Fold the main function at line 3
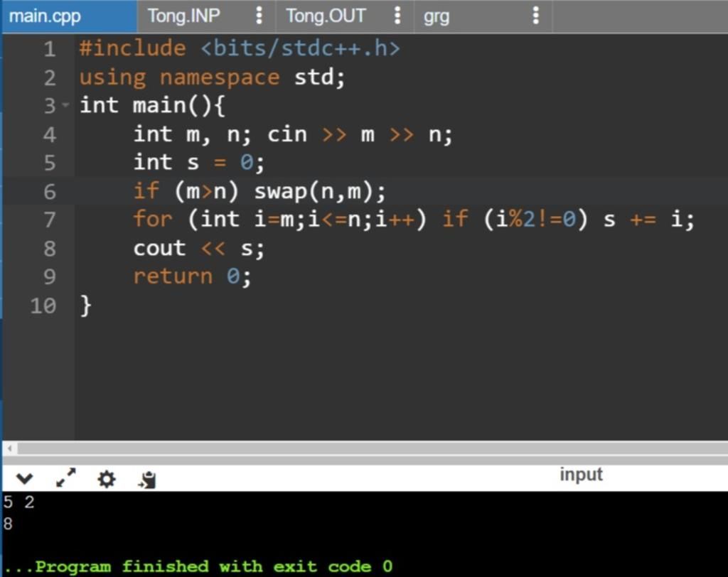The image size is (728, 577). coord(65,105)
